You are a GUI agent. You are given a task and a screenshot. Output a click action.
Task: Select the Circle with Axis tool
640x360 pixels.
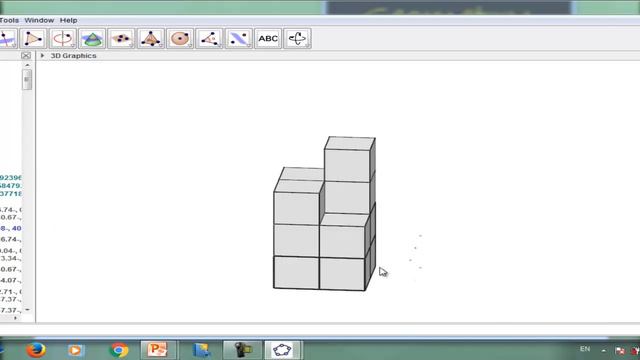[62, 39]
